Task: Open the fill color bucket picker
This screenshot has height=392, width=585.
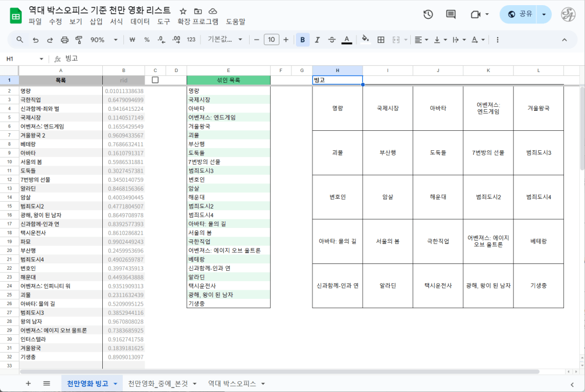Action: click(366, 40)
